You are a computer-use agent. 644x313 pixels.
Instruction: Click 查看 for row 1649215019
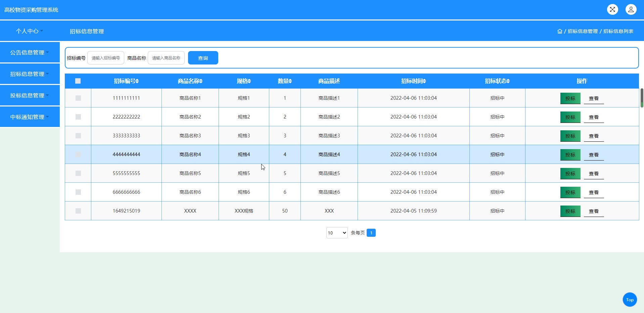(594, 211)
